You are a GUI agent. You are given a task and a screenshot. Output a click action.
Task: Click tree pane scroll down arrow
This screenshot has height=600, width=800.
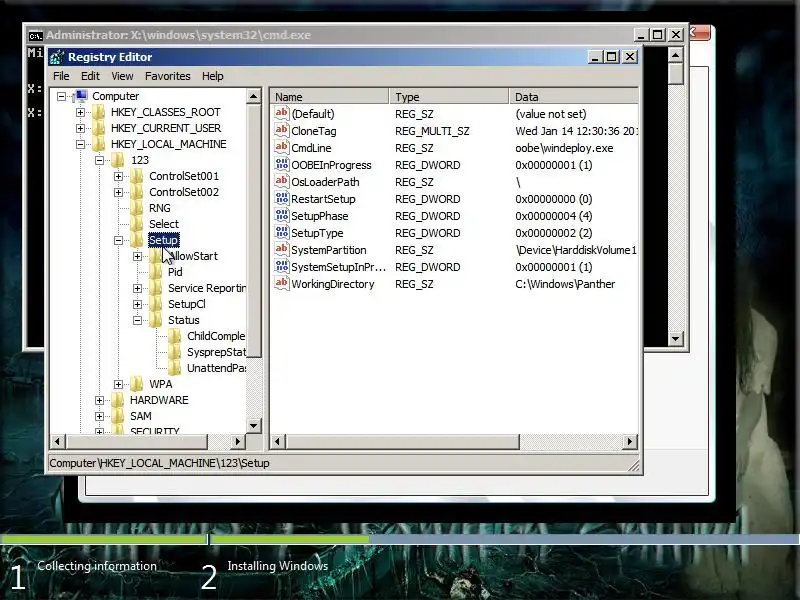[x=254, y=425]
